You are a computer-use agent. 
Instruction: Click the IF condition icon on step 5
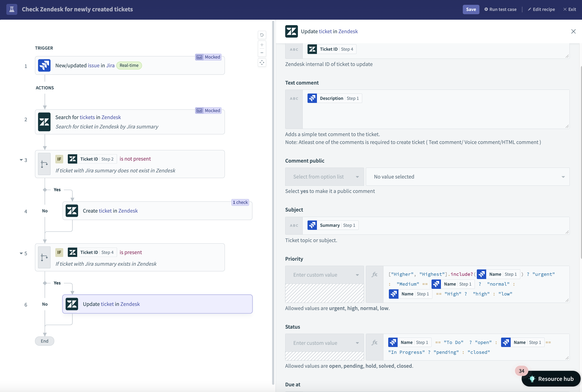59,252
